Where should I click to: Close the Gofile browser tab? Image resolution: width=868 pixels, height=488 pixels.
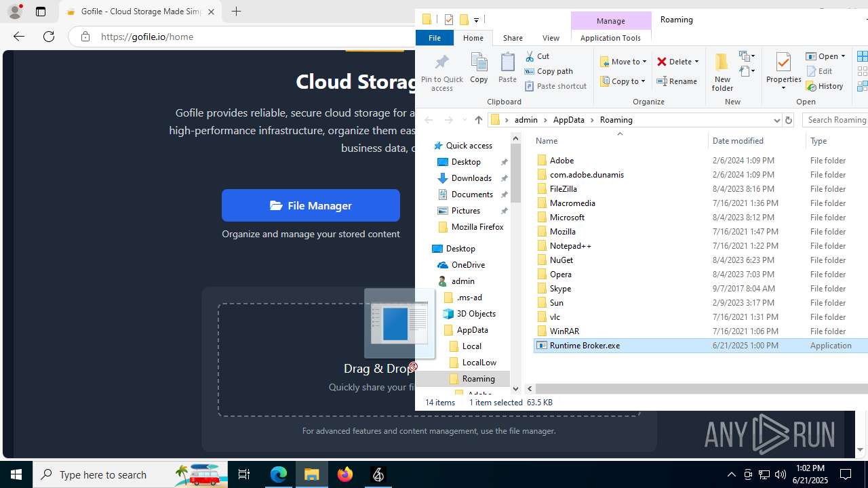pyautogui.click(x=211, y=12)
